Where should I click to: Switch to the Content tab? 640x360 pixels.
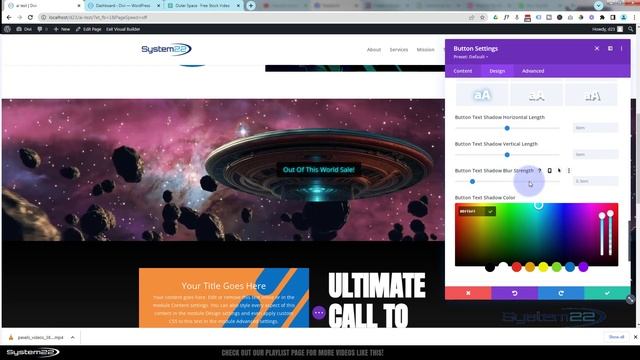tap(462, 71)
